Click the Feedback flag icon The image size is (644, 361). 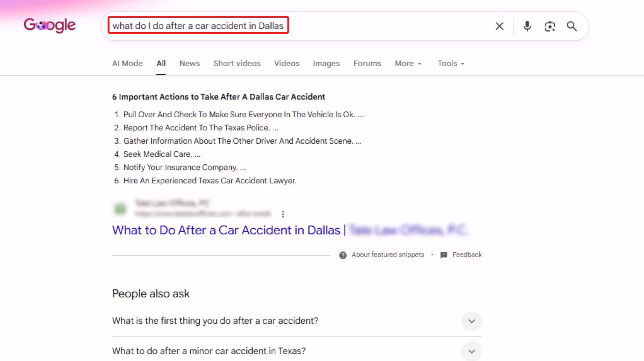tap(444, 255)
